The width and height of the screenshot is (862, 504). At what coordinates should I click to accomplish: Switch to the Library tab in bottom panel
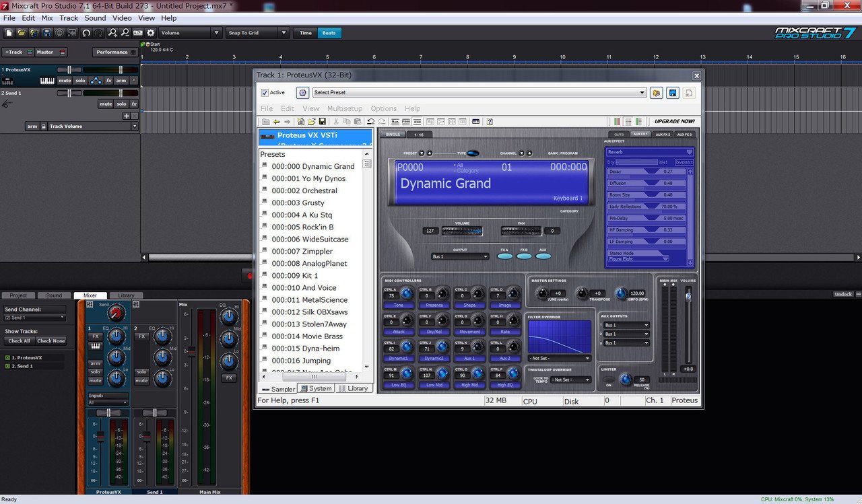(x=126, y=295)
